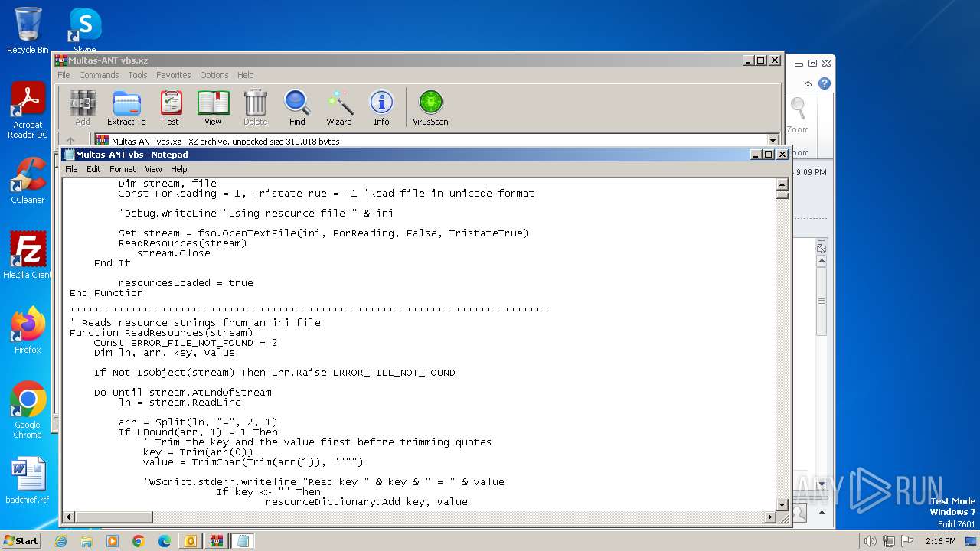Minimize the WinRAR window

tap(747, 60)
